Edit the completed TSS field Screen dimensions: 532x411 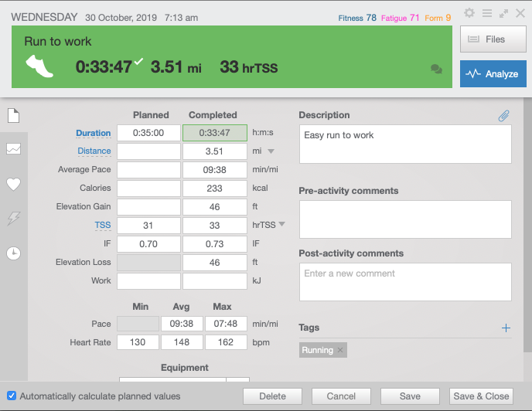pyautogui.click(x=215, y=225)
